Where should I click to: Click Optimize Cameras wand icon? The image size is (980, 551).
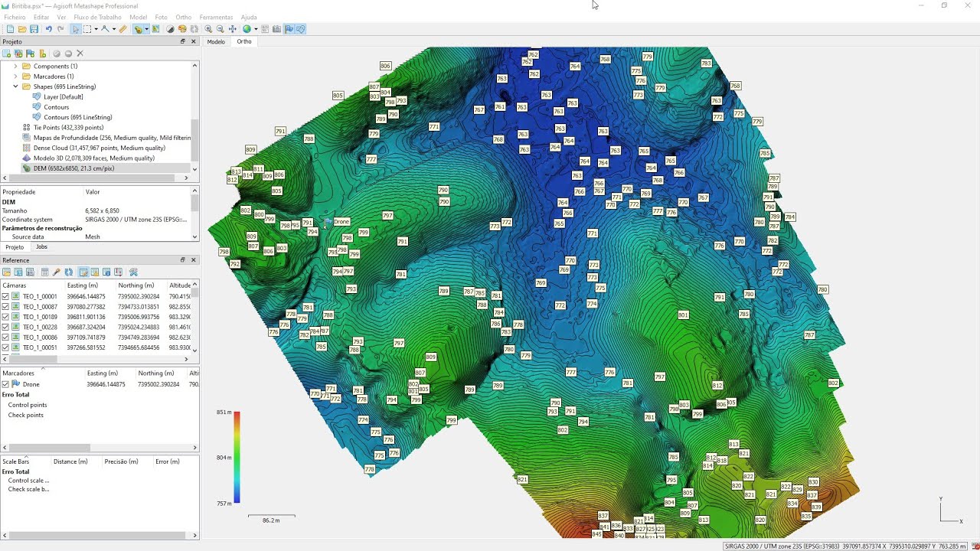(57, 272)
